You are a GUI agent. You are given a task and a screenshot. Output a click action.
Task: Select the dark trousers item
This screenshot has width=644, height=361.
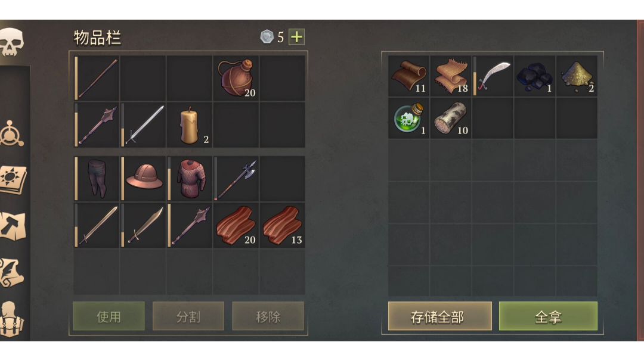pos(97,178)
